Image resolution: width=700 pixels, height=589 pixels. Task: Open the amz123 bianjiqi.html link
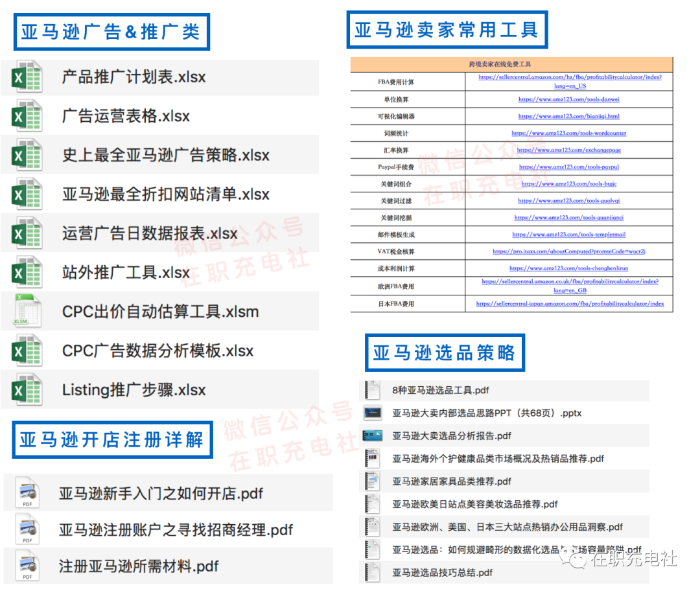point(569,117)
